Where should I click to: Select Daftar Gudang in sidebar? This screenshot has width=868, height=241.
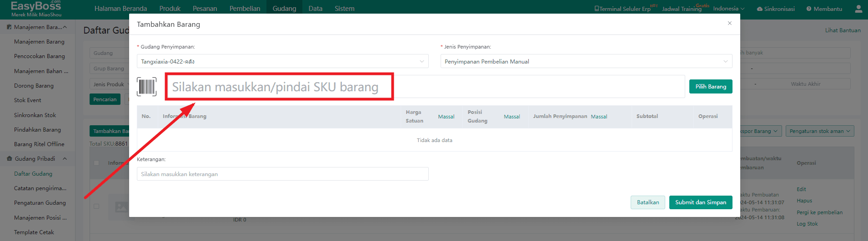[33, 174]
